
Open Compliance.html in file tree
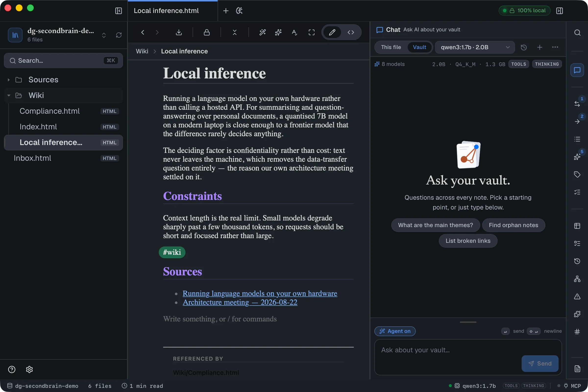[x=63, y=111]
